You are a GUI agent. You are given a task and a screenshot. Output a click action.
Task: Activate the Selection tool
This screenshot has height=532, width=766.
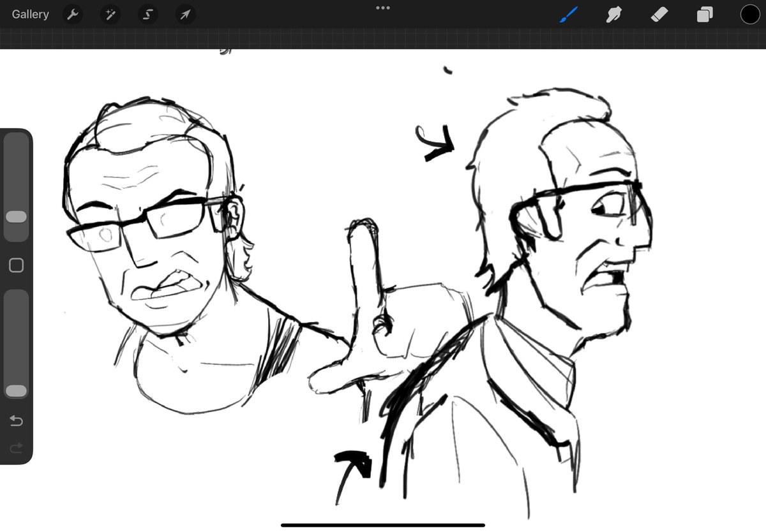[148, 14]
